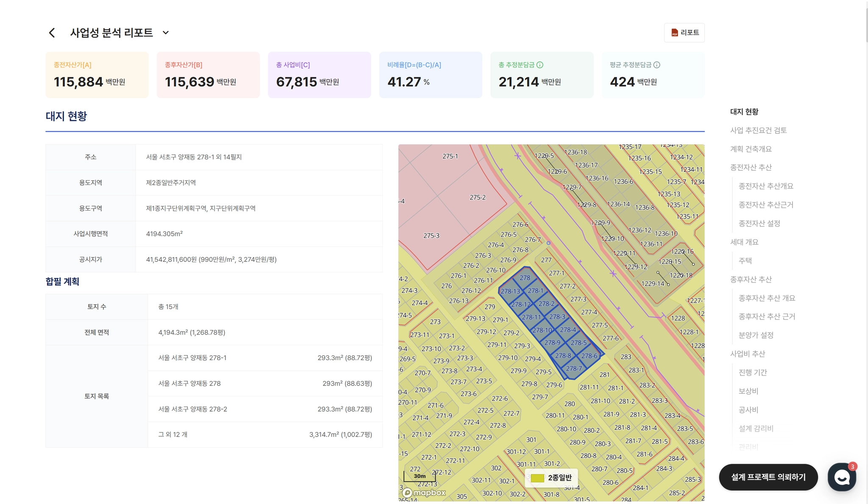The image size is (868, 504).
Task: Select 보상비 in the sidebar menu
Action: click(748, 391)
